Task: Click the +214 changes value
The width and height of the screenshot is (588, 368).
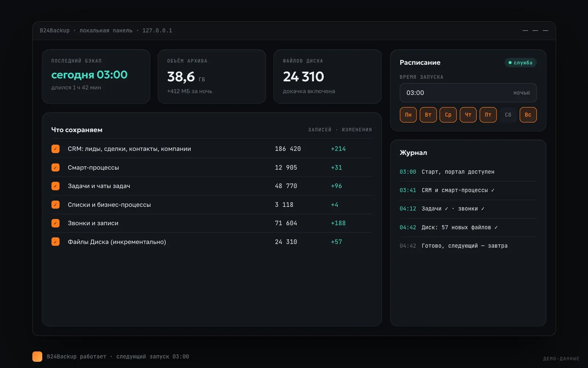Action: tap(338, 149)
